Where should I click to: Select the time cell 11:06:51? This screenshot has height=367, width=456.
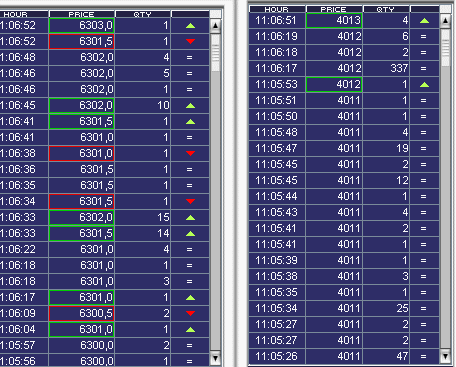point(277,21)
